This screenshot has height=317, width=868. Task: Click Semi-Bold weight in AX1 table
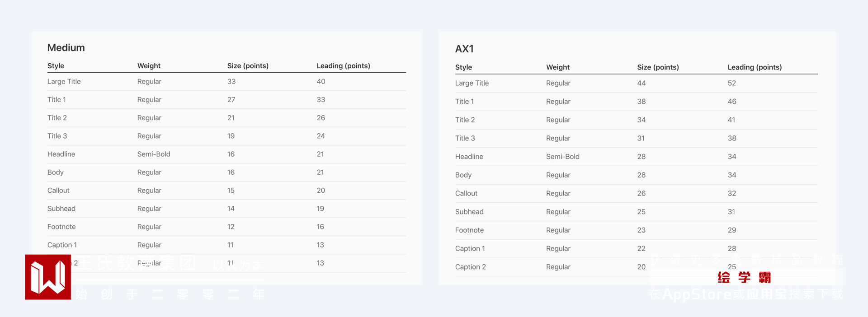click(562, 157)
